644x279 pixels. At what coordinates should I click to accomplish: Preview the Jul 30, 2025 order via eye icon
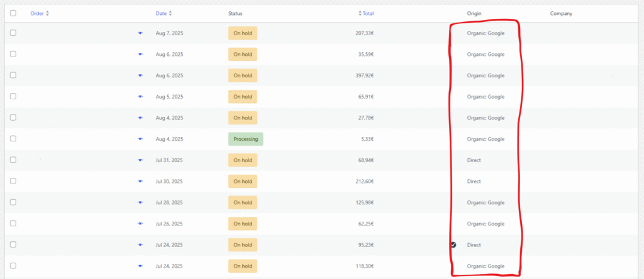tap(140, 182)
